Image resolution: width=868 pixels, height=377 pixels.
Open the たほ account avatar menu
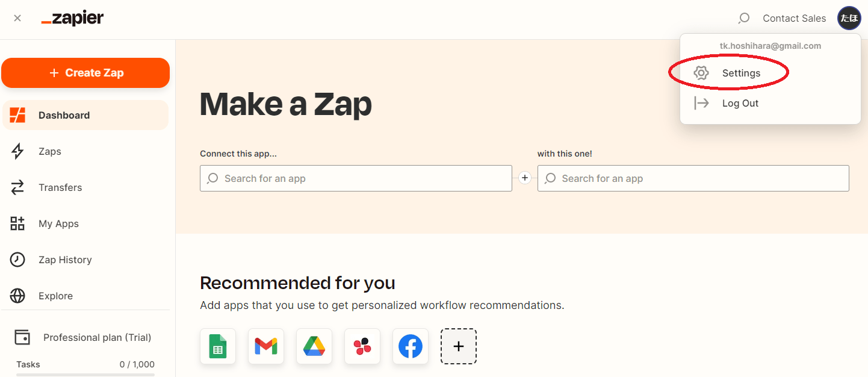coord(849,18)
